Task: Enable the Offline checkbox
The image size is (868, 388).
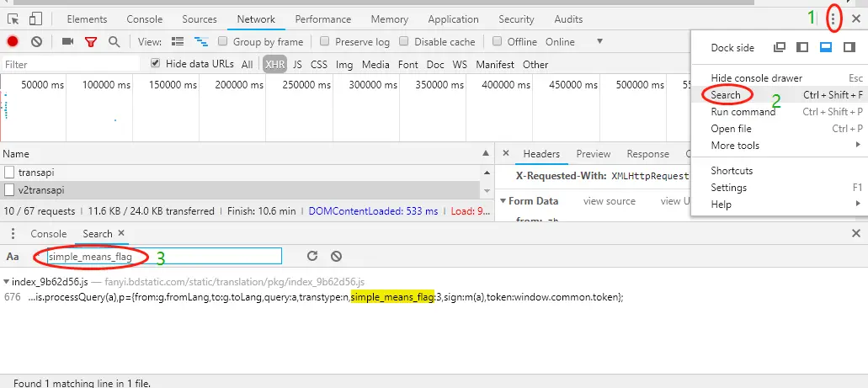Action: point(497,41)
